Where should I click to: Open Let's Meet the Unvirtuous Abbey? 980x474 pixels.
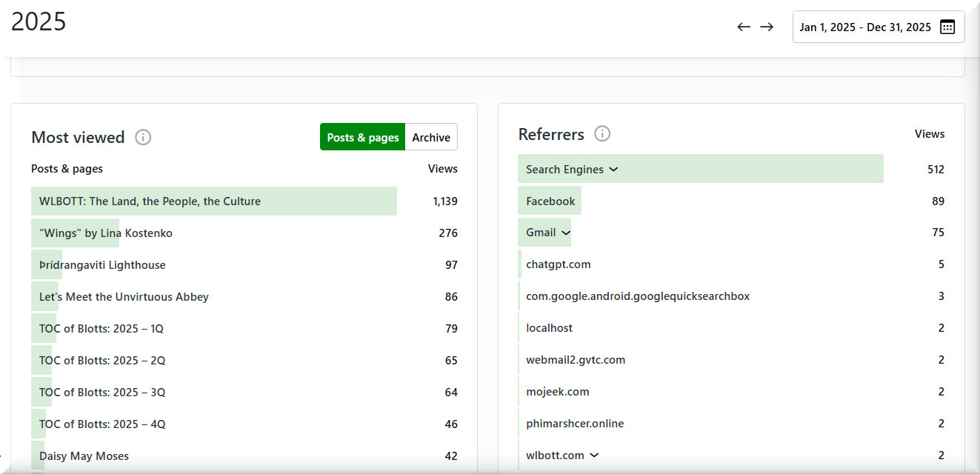tap(124, 297)
